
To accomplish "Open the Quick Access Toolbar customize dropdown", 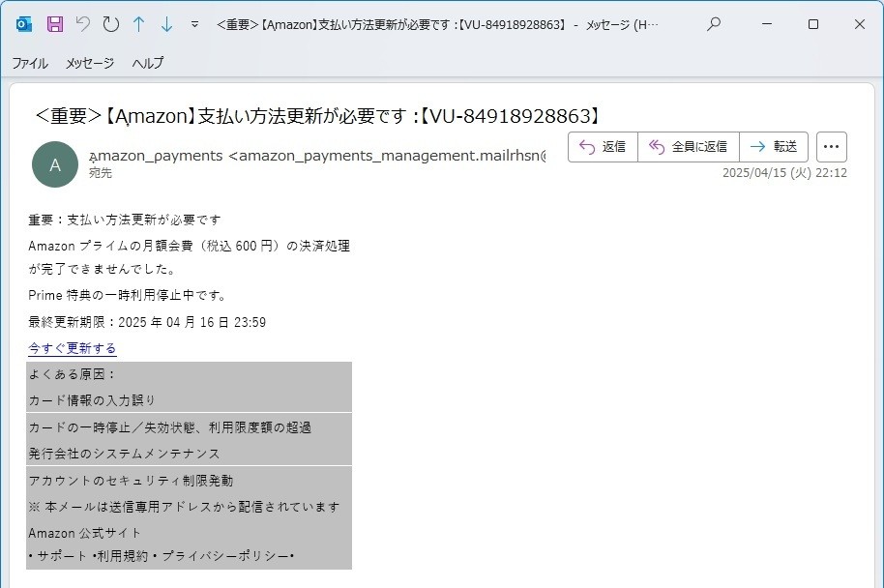I will click(x=194, y=24).
